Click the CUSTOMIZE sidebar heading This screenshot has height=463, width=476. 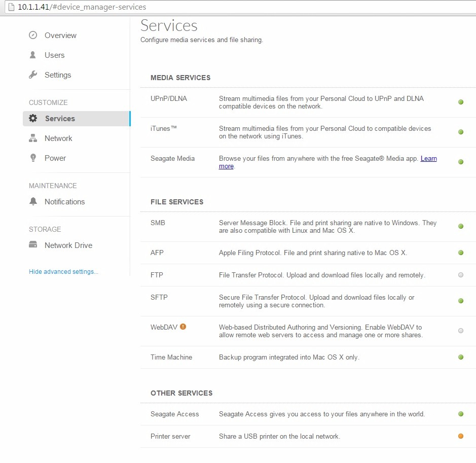coord(48,102)
